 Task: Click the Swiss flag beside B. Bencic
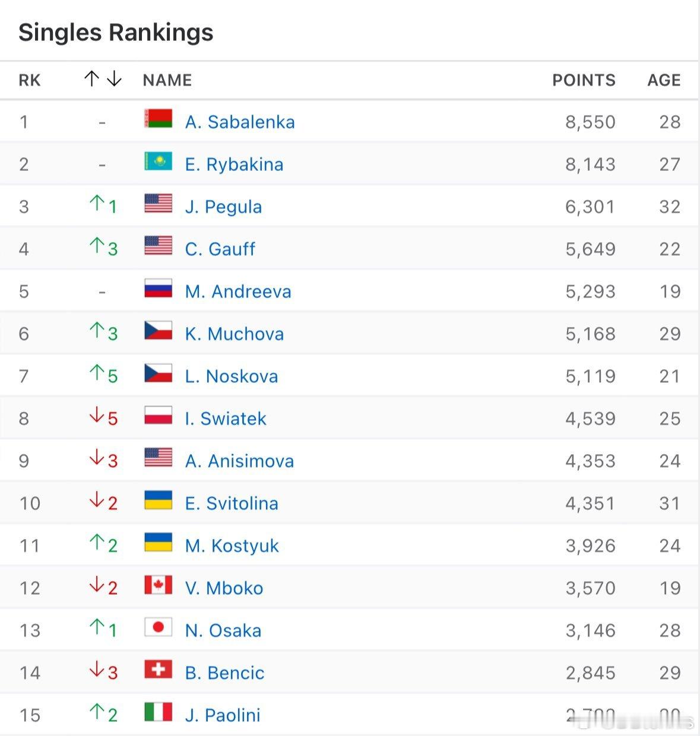tap(159, 670)
